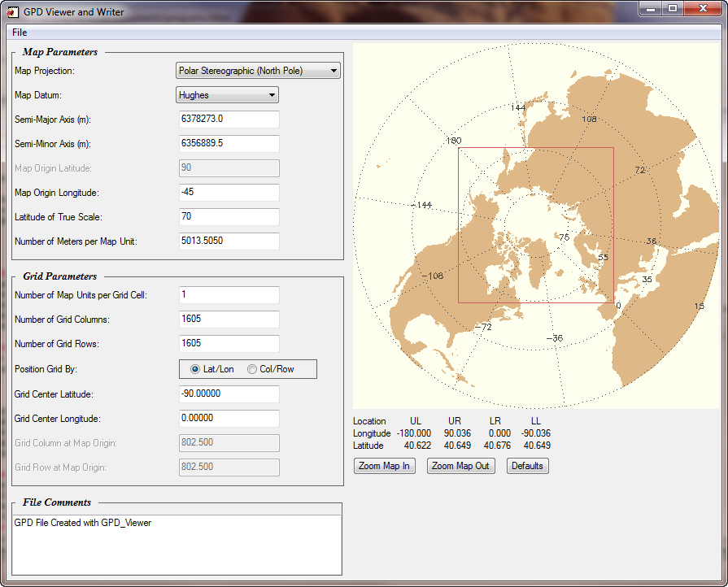Open the File menu
Screen dimensions: 728x587
20,33
